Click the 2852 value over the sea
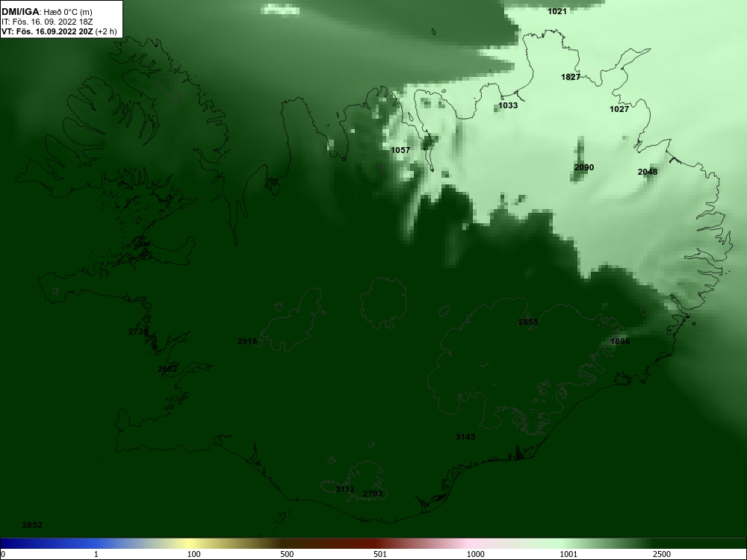Viewport: 747px width, 560px height. pos(32,526)
